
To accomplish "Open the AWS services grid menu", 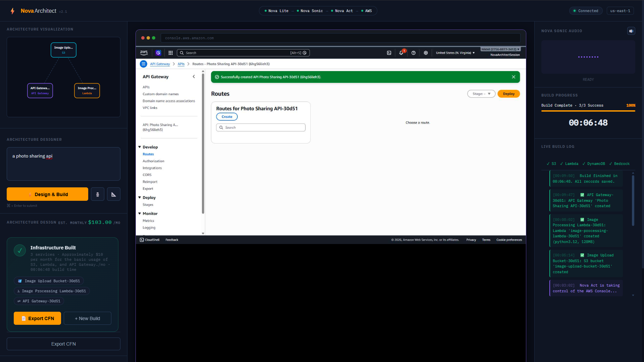I will point(170,53).
